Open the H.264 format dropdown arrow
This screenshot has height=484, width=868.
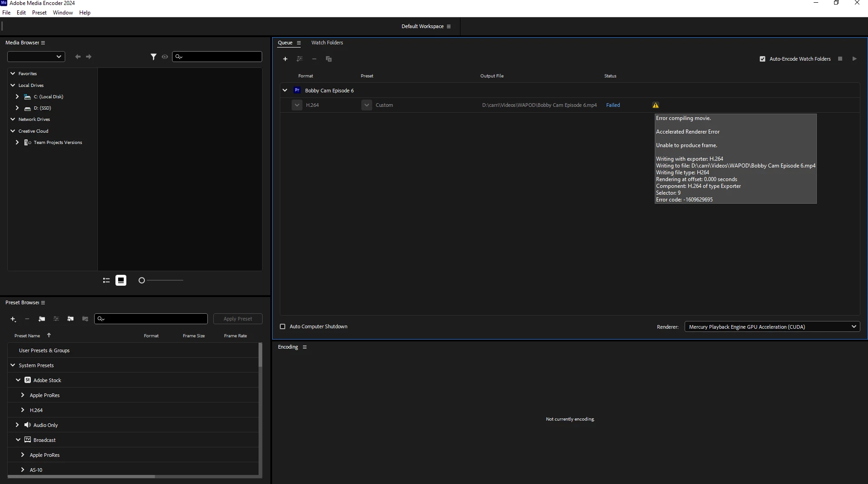297,105
